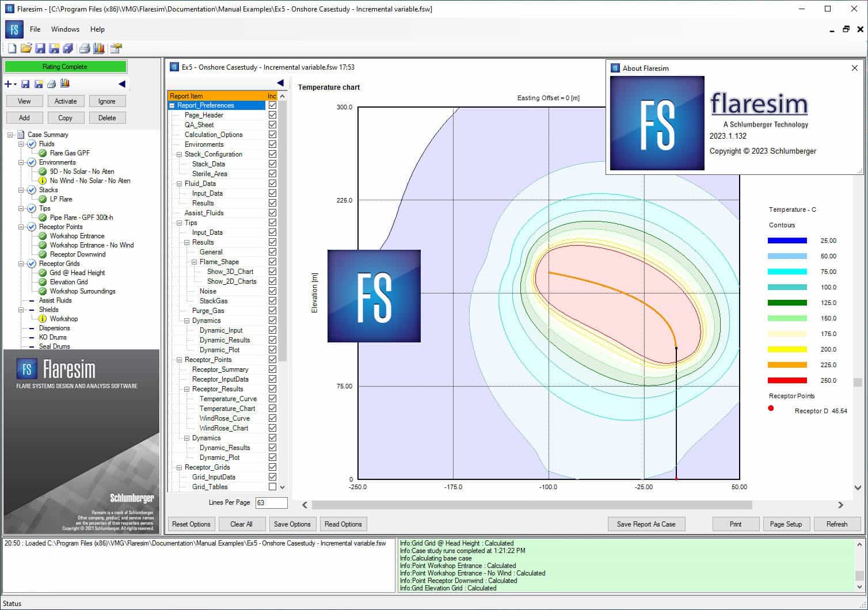Enable the Grid_Tables include checkbox

[x=272, y=487]
